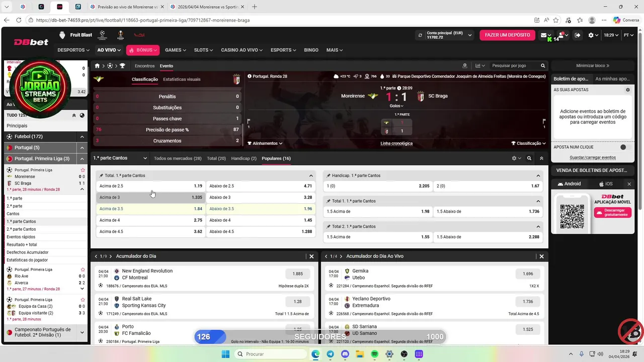Click the Linha cronológica link
This screenshot has width=644, height=362.
[396, 143]
